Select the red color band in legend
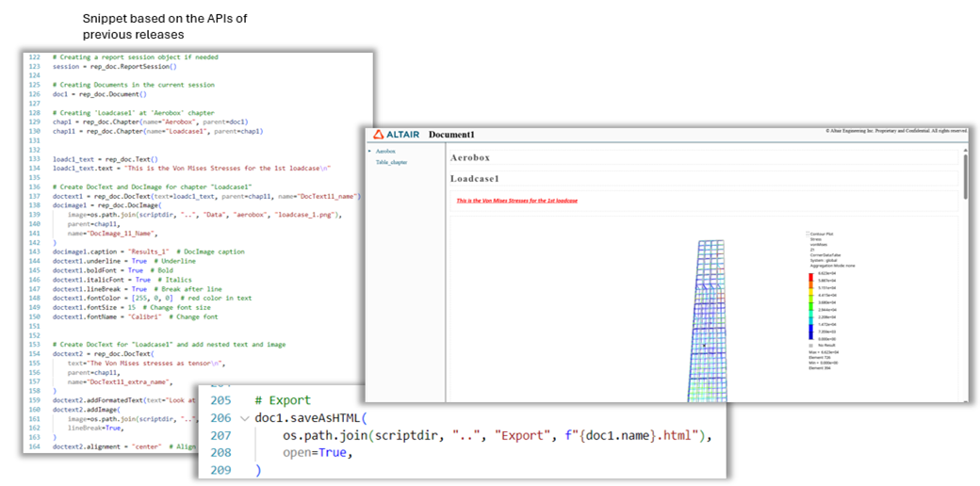Viewport: 980px width, 486px height. click(811, 276)
